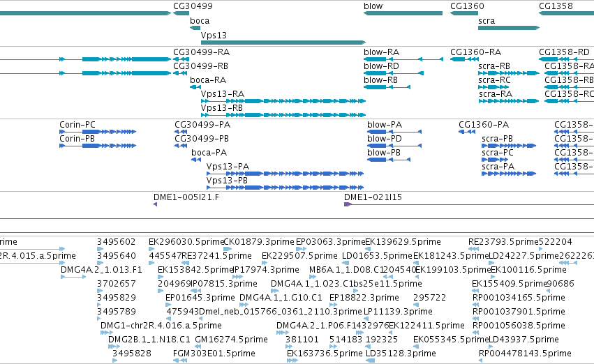The height and width of the screenshot is (364, 594).
Task: Select the DMG2B.1_1.N18.C1 label
Action: (x=149, y=340)
